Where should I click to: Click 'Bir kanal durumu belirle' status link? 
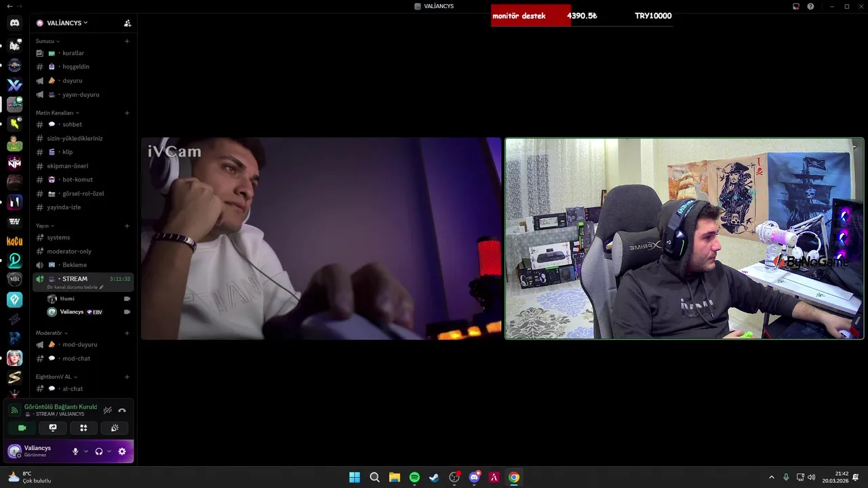[75, 287]
